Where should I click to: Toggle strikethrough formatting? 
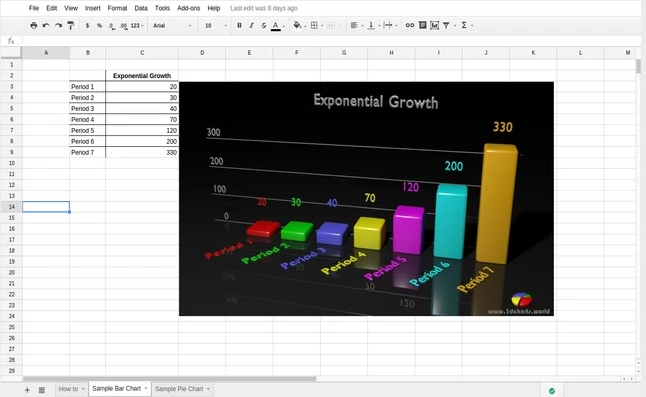264,26
